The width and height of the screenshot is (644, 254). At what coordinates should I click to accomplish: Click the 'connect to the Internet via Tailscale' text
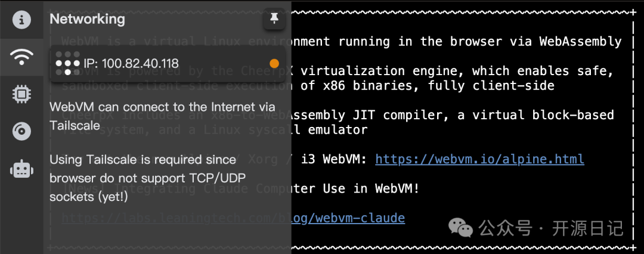pos(162,116)
